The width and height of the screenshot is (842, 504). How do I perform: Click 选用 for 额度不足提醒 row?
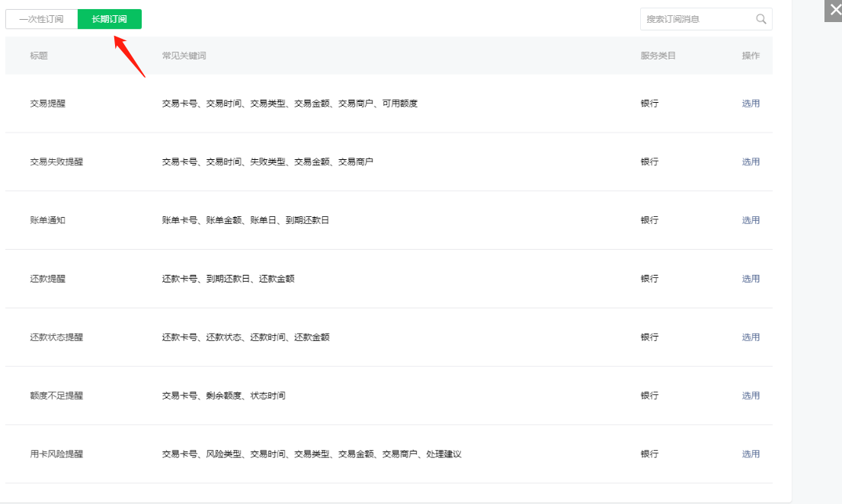click(x=751, y=396)
